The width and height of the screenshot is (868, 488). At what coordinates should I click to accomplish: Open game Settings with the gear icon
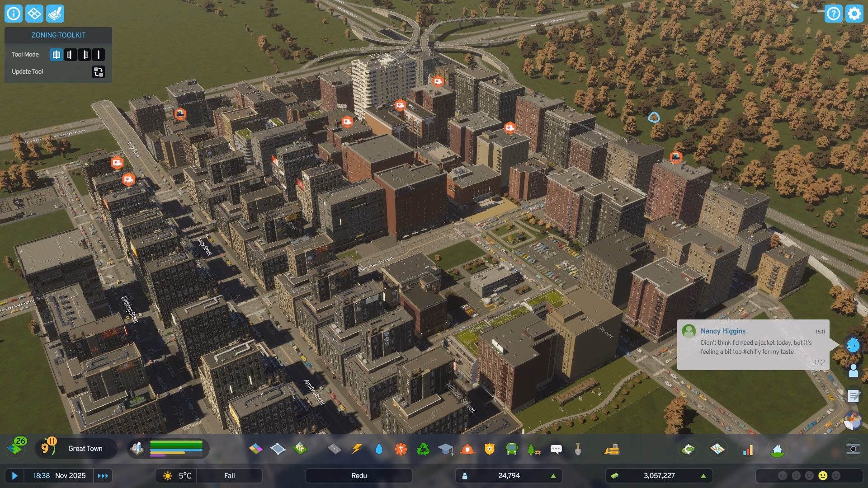click(854, 14)
